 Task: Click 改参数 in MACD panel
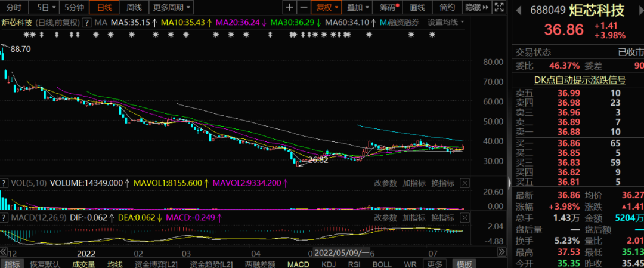pos(386,217)
